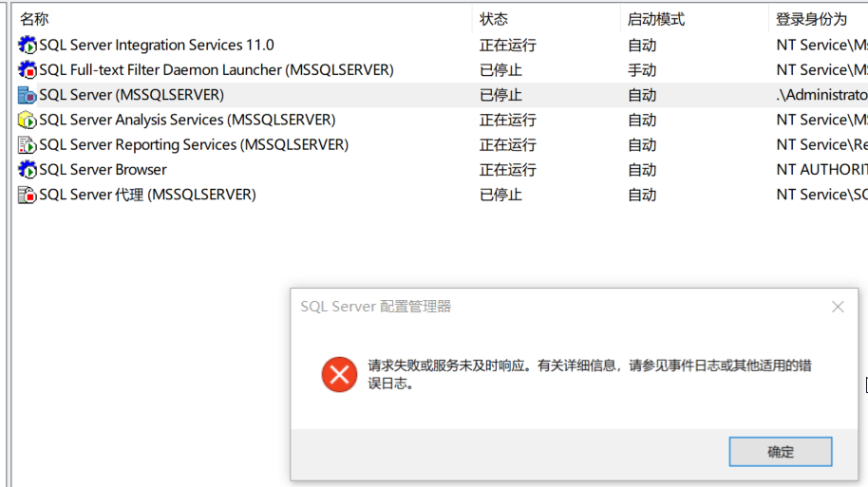
Task: Click NT Service login cell for Full-text Filter Daemon
Action: point(822,70)
